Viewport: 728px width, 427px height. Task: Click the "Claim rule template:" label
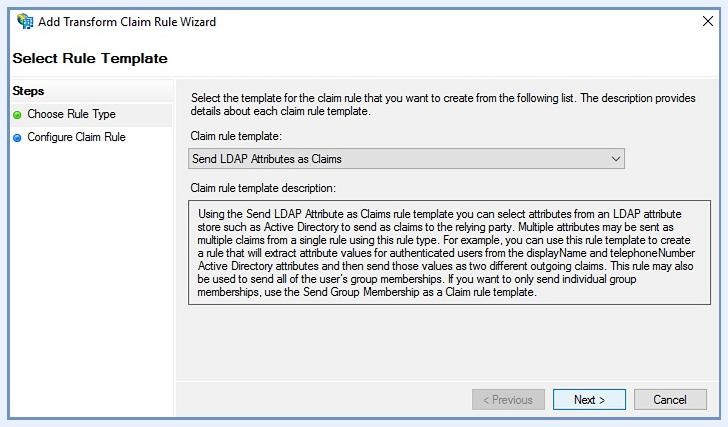point(236,136)
